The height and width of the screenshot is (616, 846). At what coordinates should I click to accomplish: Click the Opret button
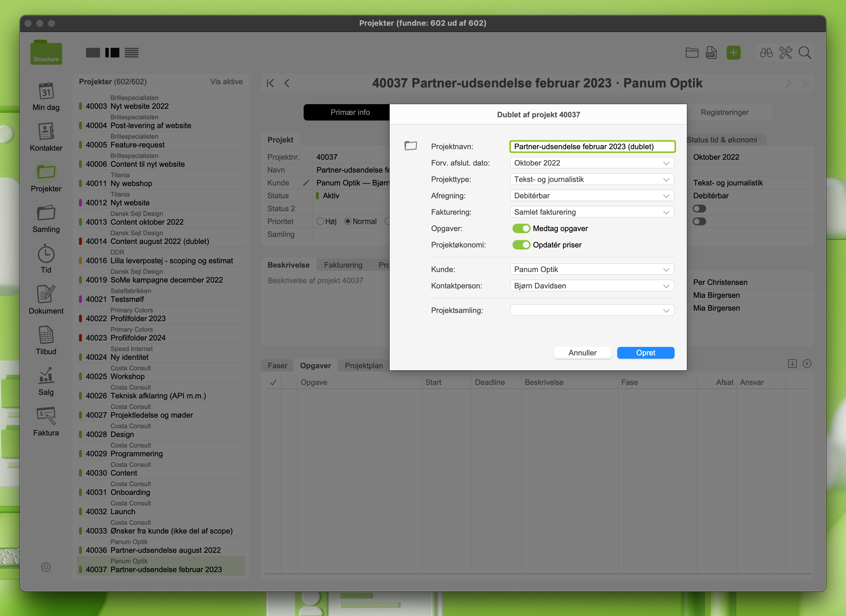click(645, 353)
